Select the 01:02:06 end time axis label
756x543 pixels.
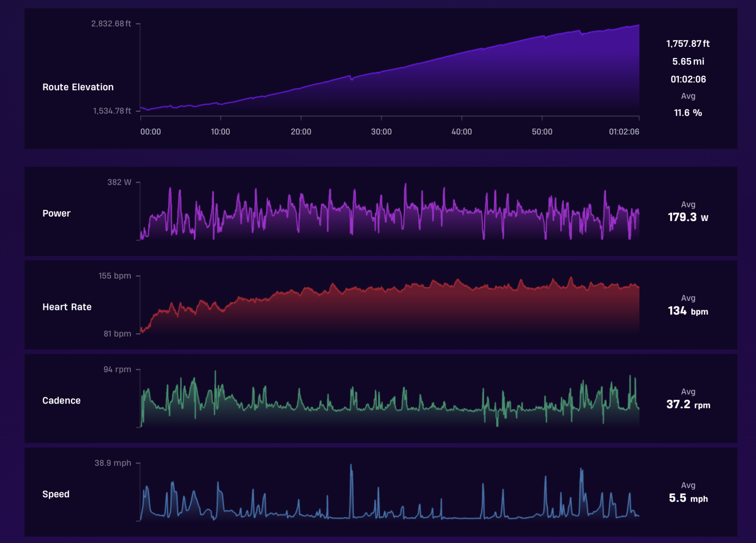pyautogui.click(x=624, y=132)
